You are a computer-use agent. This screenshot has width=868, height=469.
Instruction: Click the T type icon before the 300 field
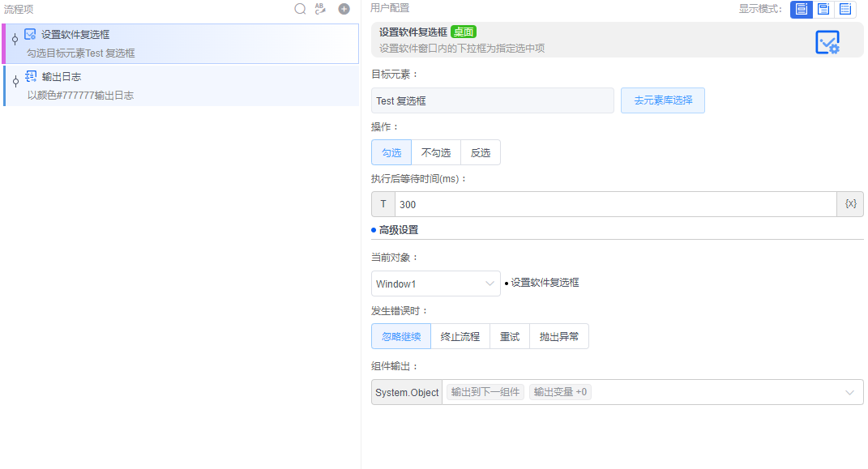tap(383, 203)
